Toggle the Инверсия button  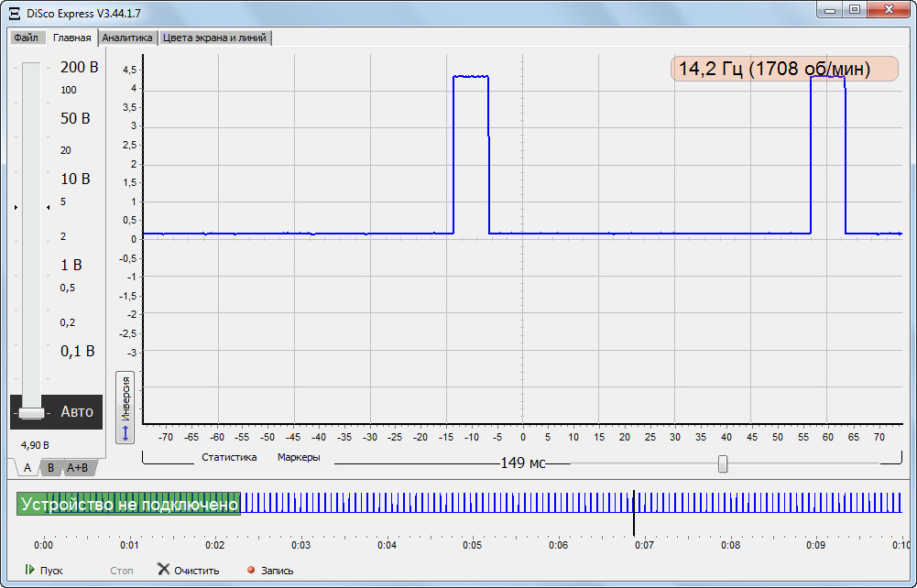(126, 408)
